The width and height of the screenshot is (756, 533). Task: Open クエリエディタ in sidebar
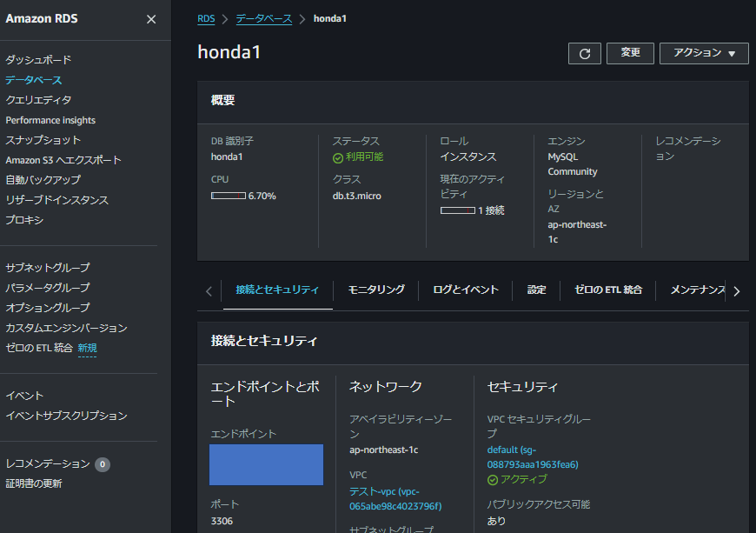[38, 100]
